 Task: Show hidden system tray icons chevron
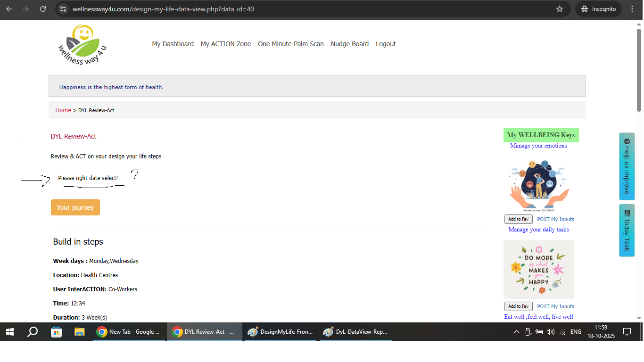pos(517,332)
